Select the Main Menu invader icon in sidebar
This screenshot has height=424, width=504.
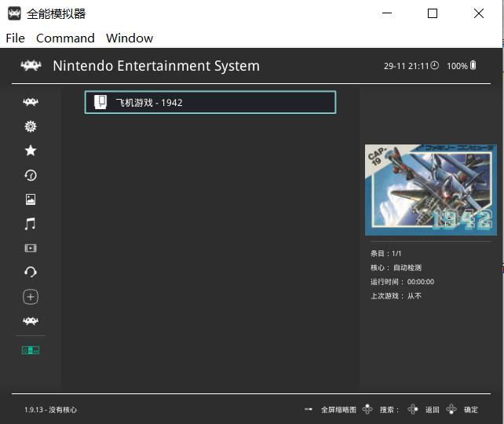tap(31, 102)
